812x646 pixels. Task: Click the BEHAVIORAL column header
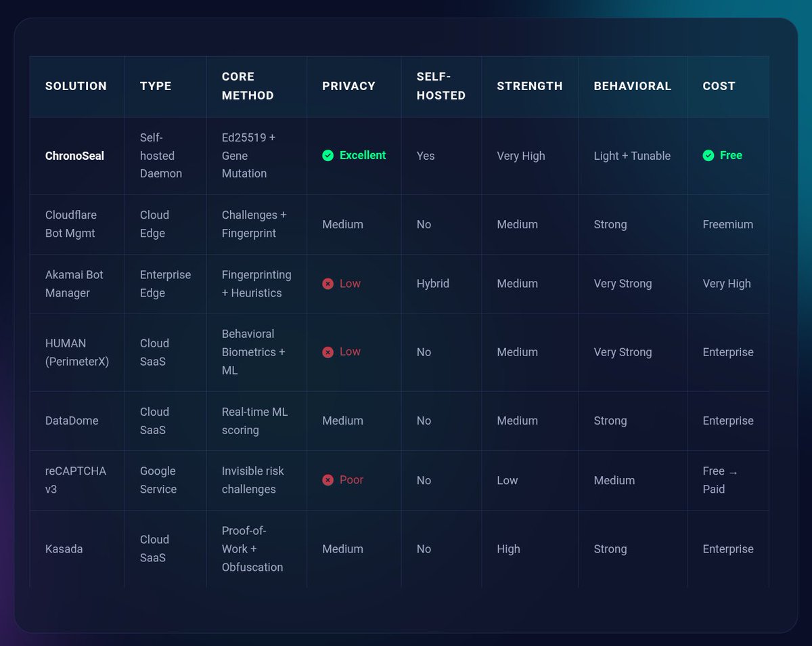(633, 86)
